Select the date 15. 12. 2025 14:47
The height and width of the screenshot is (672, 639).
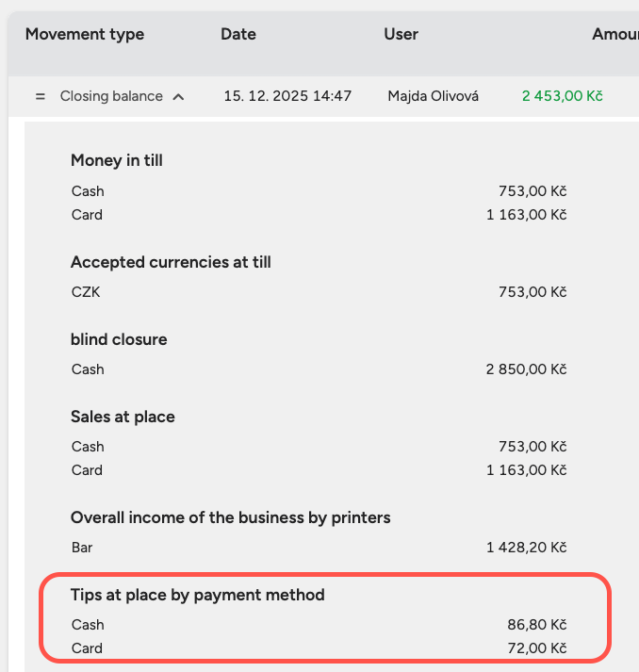(x=287, y=96)
